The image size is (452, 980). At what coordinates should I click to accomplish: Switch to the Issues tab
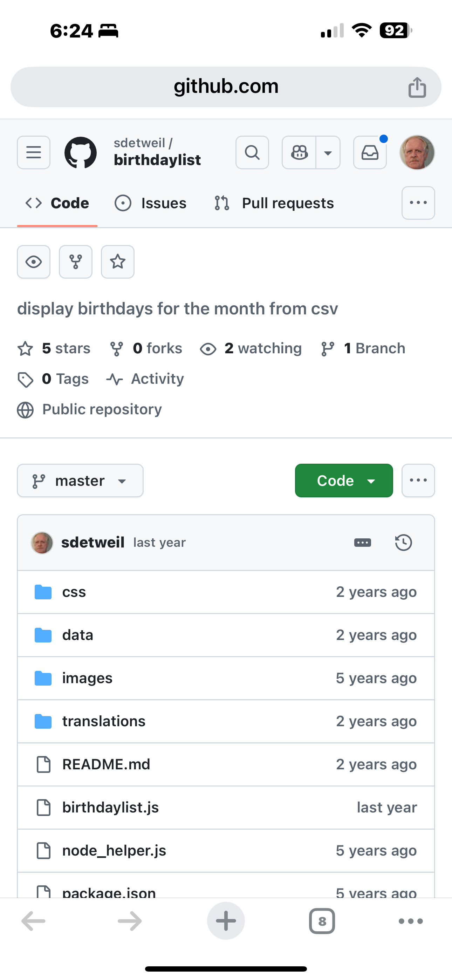click(151, 203)
